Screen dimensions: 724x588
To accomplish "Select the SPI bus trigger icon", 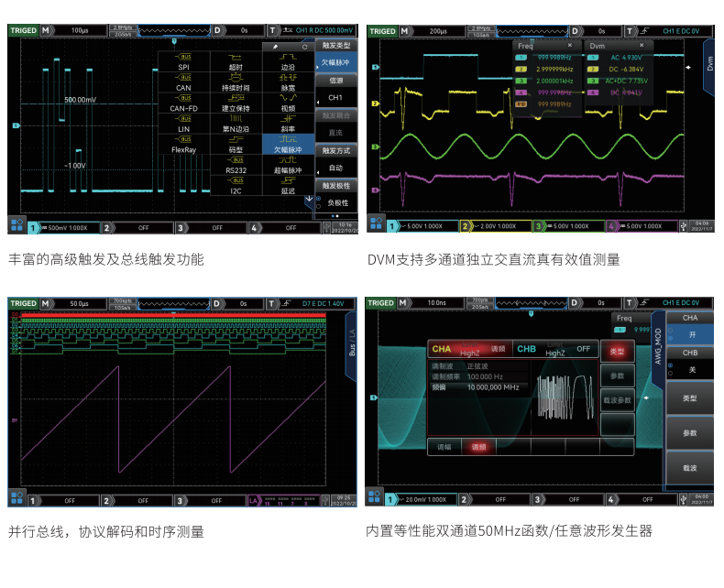I will coord(184,58).
